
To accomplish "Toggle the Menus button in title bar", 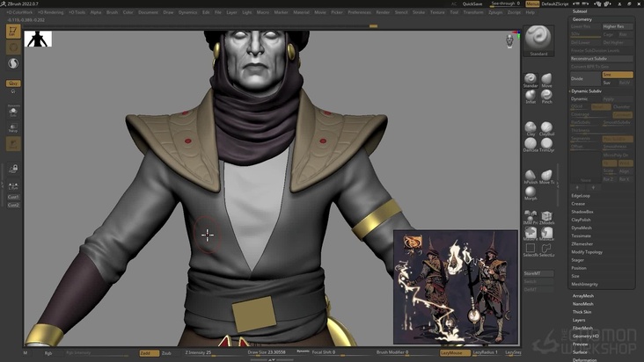I will (532, 4).
